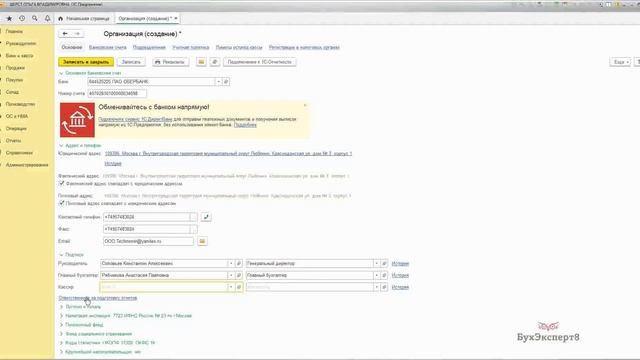The width and height of the screenshot is (640, 360).
Task: Expand the Крупнейший налогоплательщик section
Action: 61,351
